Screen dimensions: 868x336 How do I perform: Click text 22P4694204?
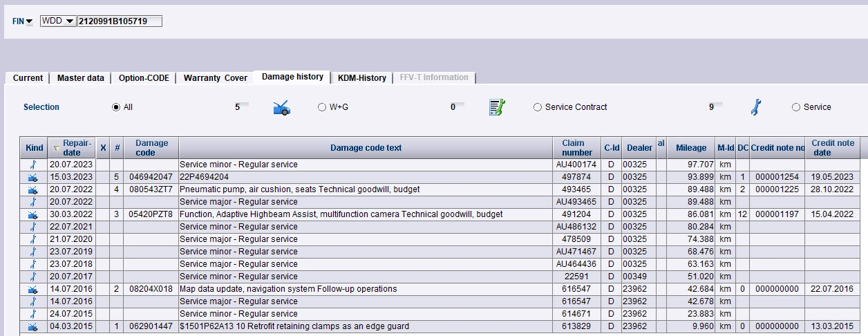pyautogui.click(x=204, y=177)
